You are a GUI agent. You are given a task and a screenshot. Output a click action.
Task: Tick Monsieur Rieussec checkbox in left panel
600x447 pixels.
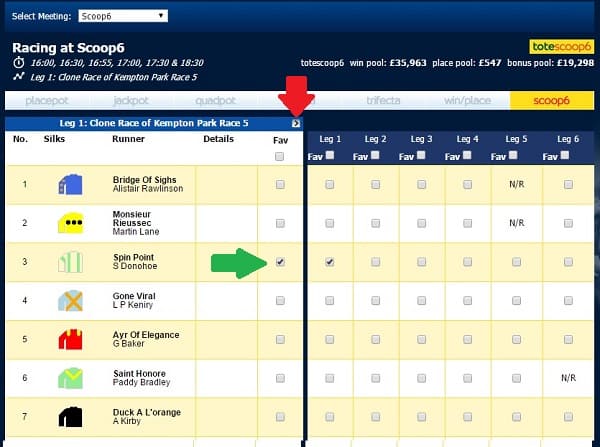(280, 223)
